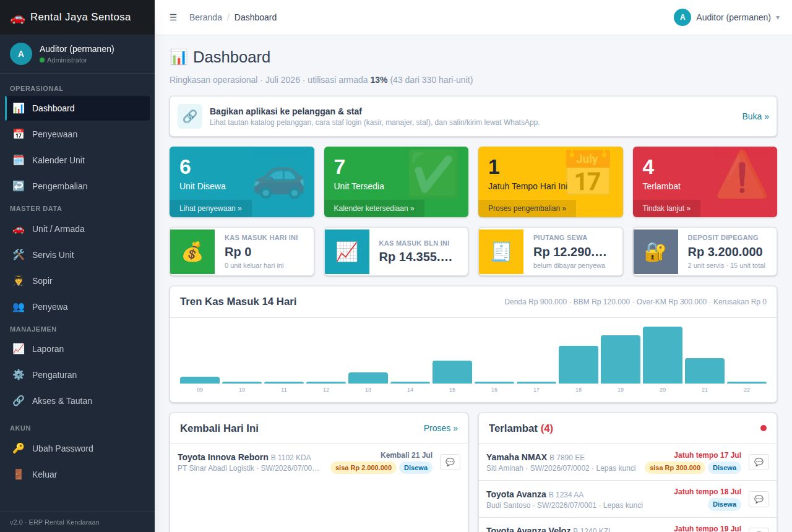Click the Keluar sidebar label
Image resolution: width=792 pixels, height=532 pixels.
pyautogui.click(x=45, y=474)
